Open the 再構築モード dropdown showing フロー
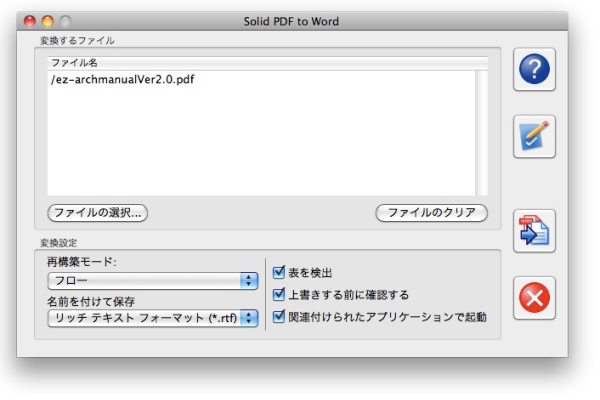The width and height of the screenshot is (600, 400). click(x=152, y=280)
